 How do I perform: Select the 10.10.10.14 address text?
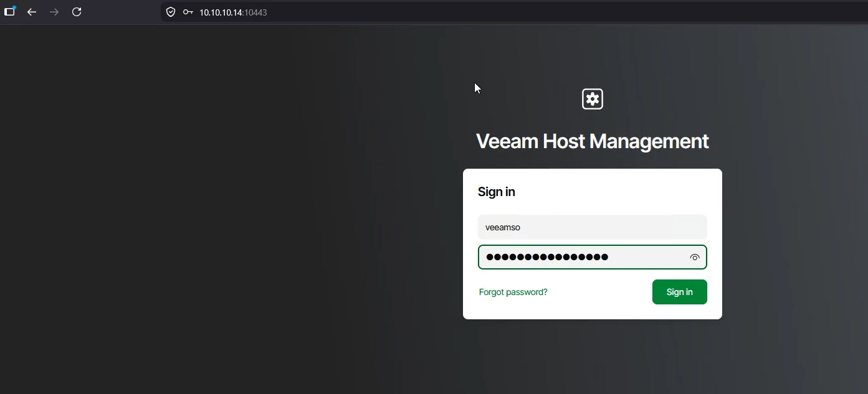[x=221, y=12]
